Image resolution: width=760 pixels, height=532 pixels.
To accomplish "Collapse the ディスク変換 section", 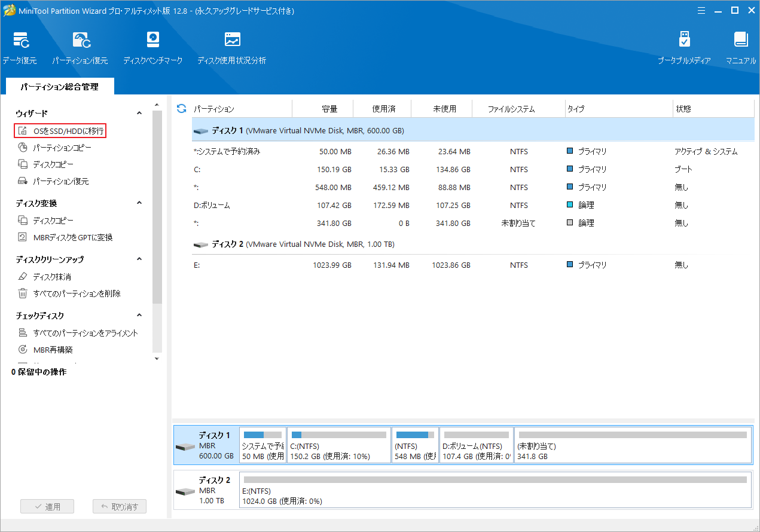I will coord(139,203).
